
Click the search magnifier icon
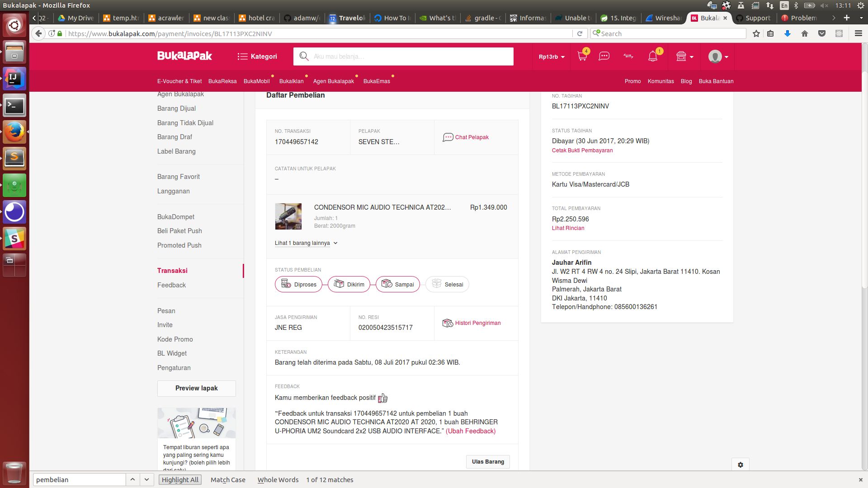(304, 56)
